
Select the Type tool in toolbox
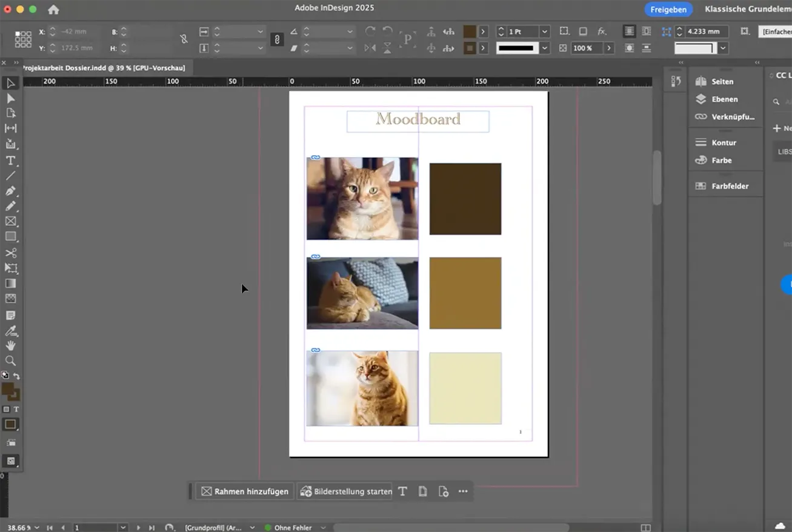pos(10,161)
